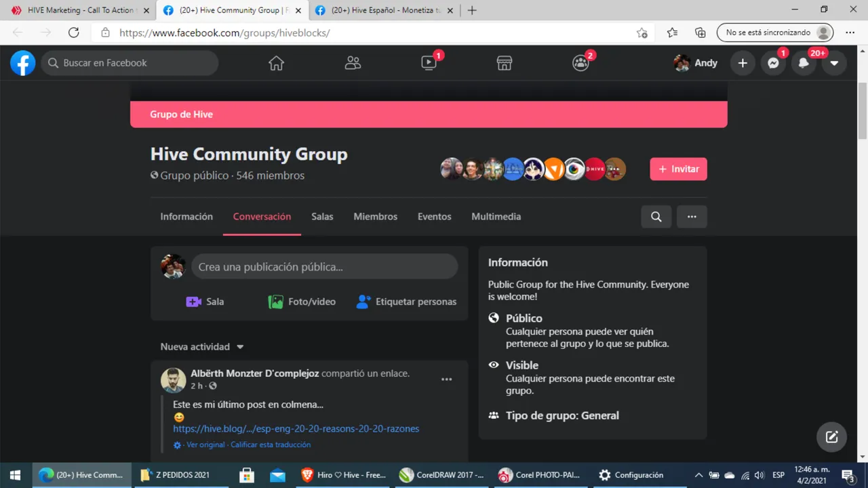Show hidden system tray icons
This screenshot has height=488, width=868.
click(x=698, y=475)
